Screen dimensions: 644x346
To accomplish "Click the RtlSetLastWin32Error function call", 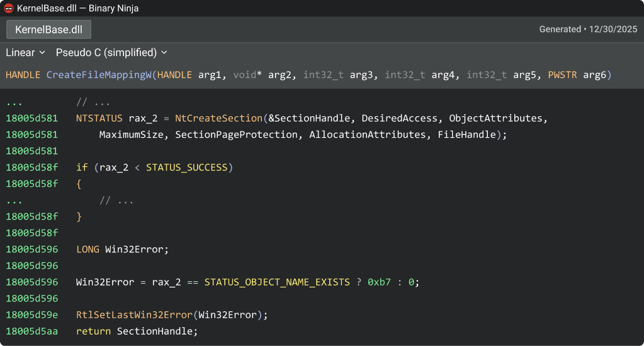I will pyautogui.click(x=134, y=315).
